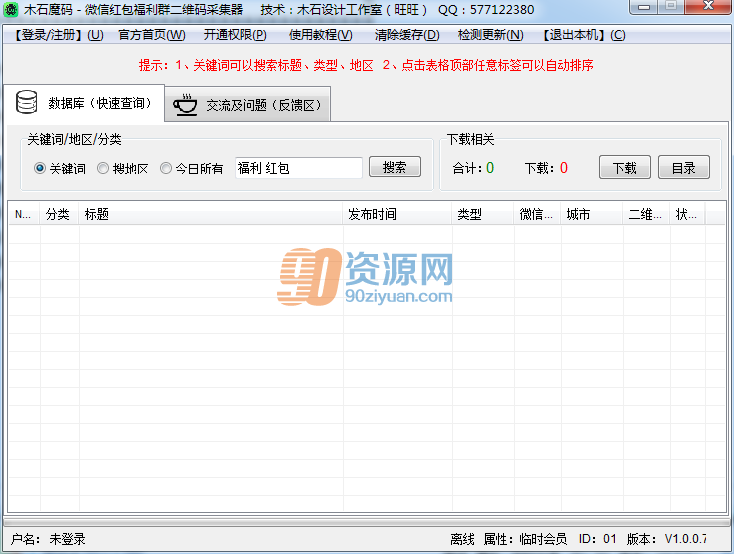Open the 开通权限 menu item
This screenshot has height=554, width=734.
tap(235, 35)
